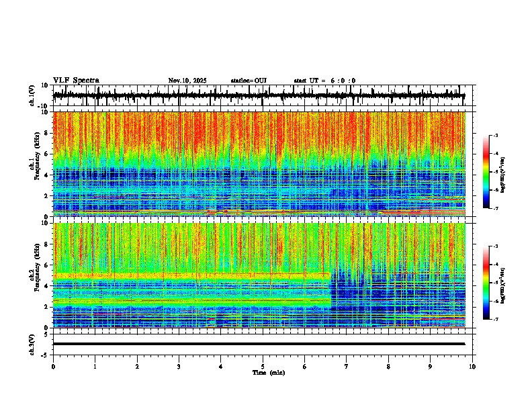The width and height of the screenshot is (532, 411).
Task: Click the ch.1 spectrogram color scale bar
Action: (486, 172)
